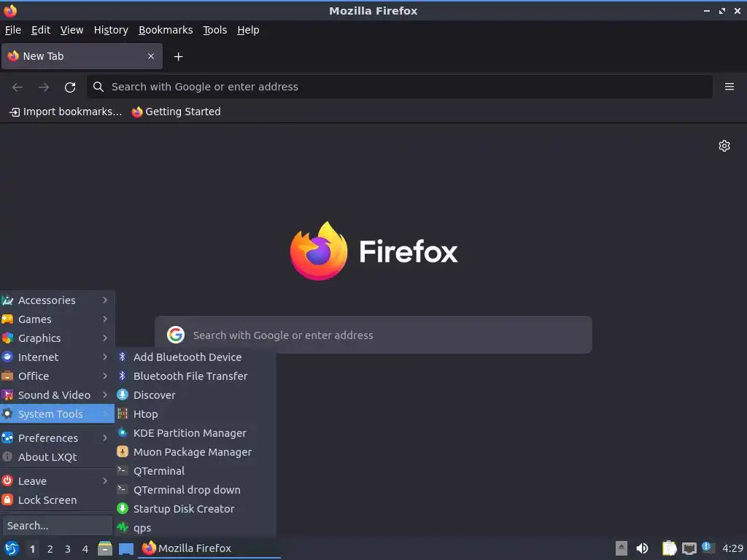Click the removable media eject tray icon
Viewport: 747px width, 560px height.
622,548
